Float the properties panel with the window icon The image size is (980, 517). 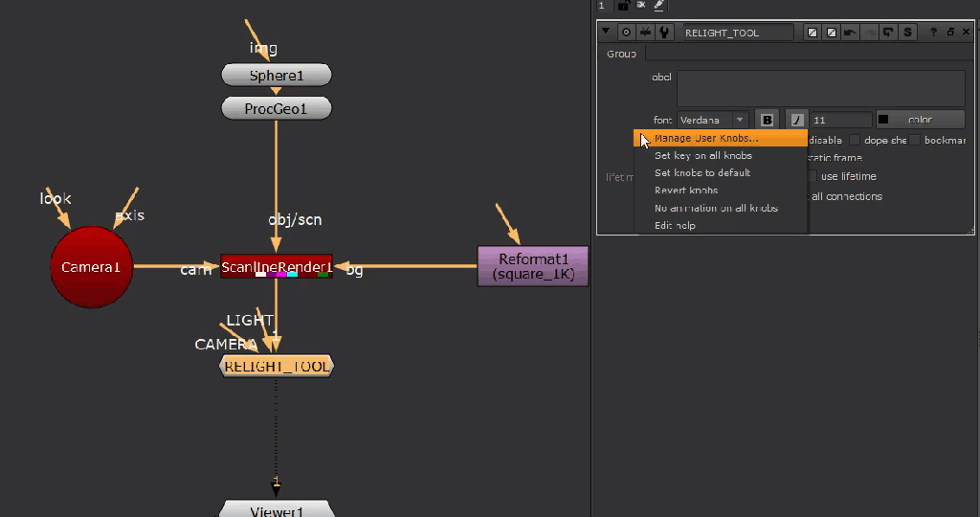pos(950,33)
